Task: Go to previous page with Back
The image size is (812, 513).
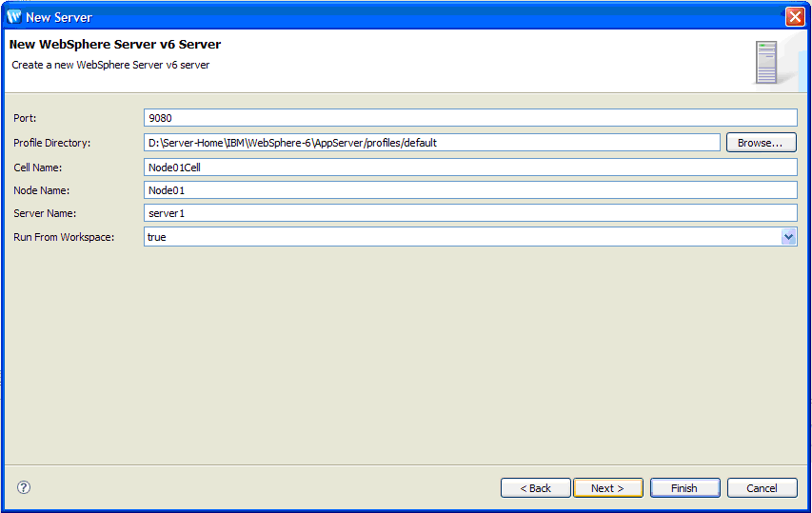Action: (536, 487)
